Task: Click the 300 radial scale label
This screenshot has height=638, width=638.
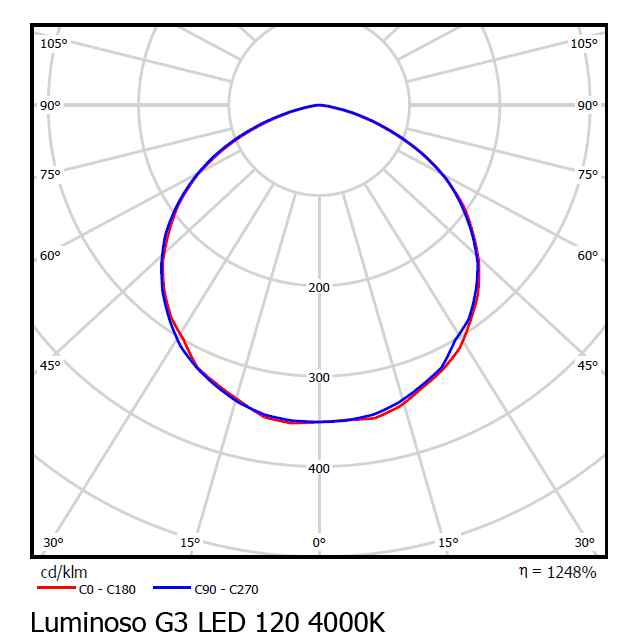Action: point(319,378)
